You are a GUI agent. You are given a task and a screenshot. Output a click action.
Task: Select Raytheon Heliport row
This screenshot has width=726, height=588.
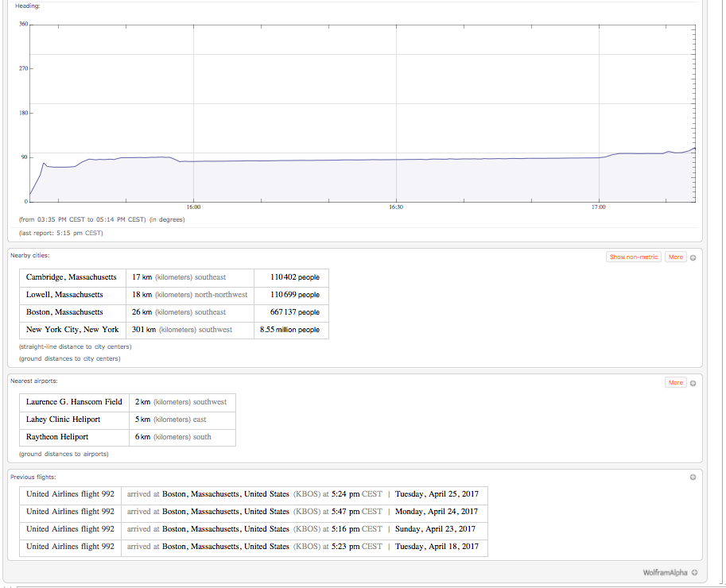[127, 437]
